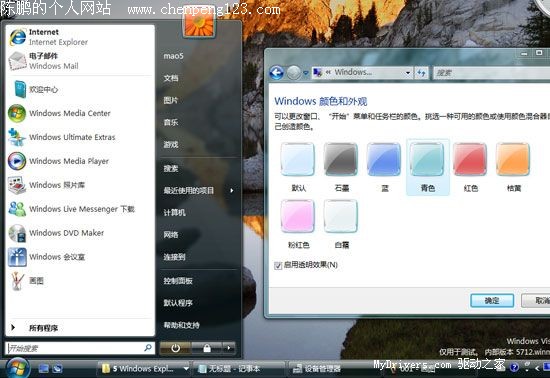Open the 欢迎中心 Welcome Center icon

(x=20, y=89)
